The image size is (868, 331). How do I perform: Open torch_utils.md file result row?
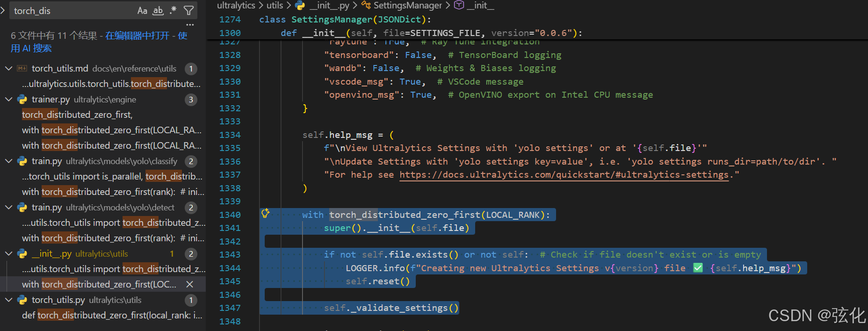(x=103, y=68)
